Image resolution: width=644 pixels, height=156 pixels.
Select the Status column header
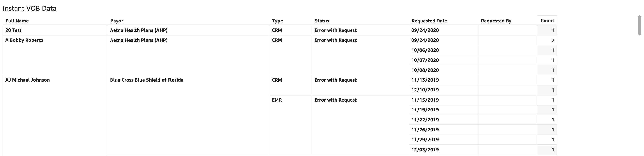tap(322, 21)
